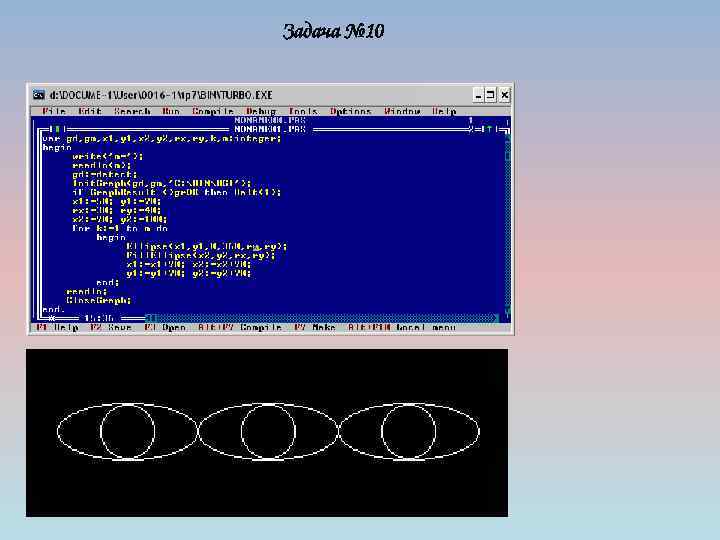Screen dimensions: 720x540
Task: Click the var declaration code line
Action: [x=161, y=139]
